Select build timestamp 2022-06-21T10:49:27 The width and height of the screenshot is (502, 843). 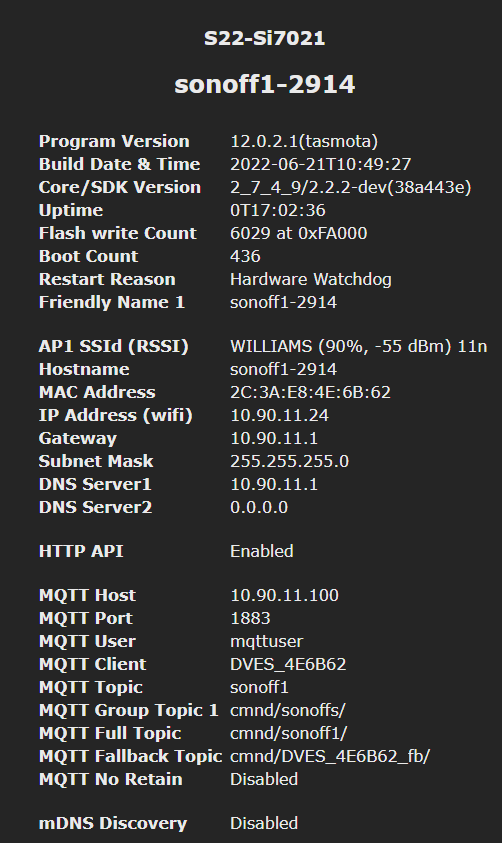321,165
